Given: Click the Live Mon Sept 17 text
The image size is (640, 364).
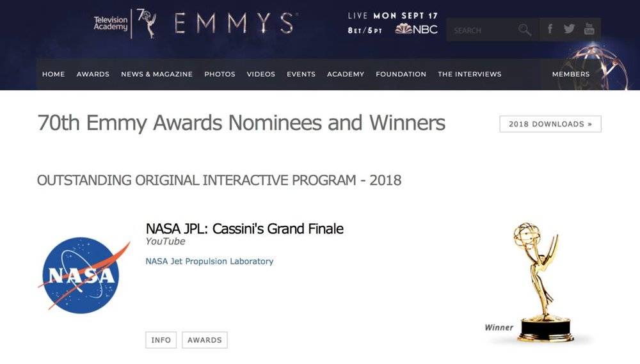Looking at the screenshot, I should point(393,16).
